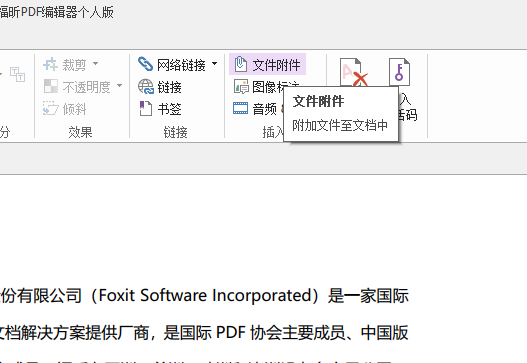
Task: Click the 网络链接 label
Action: (x=181, y=65)
